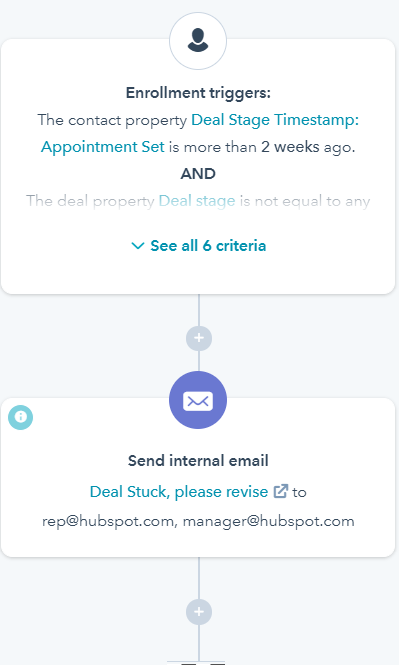Click the contact person icon above enrollment triggers

pos(198,41)
